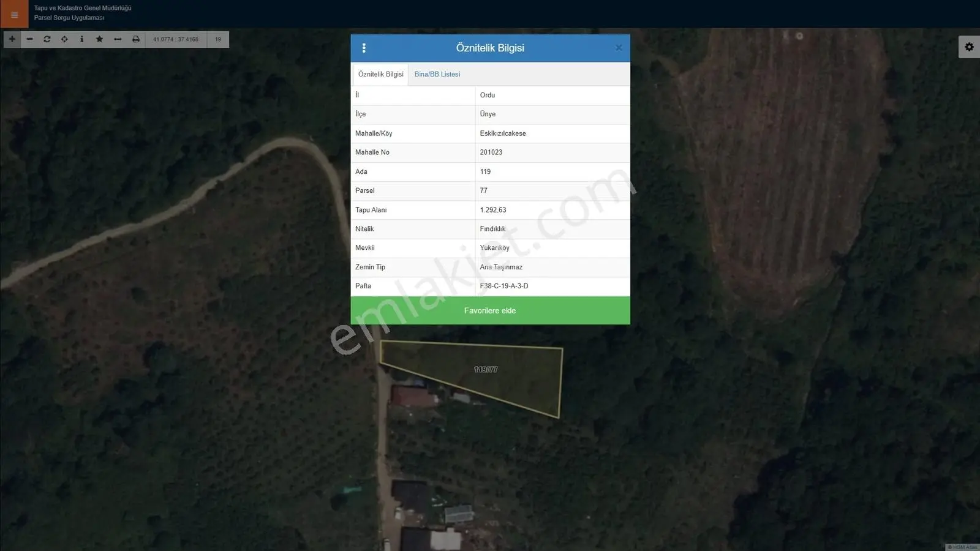Select the info query tool
This screenshot has width=980, height=551.
81,39
